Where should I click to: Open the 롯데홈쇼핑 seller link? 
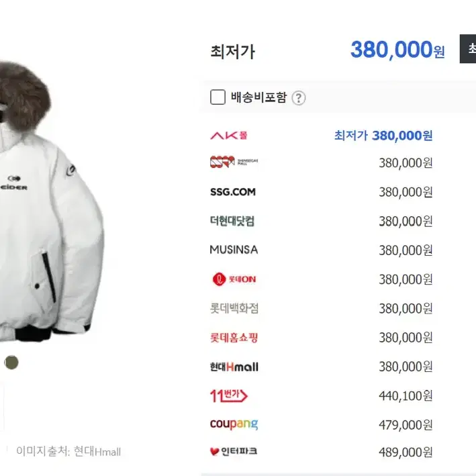(x=234, y=338)
